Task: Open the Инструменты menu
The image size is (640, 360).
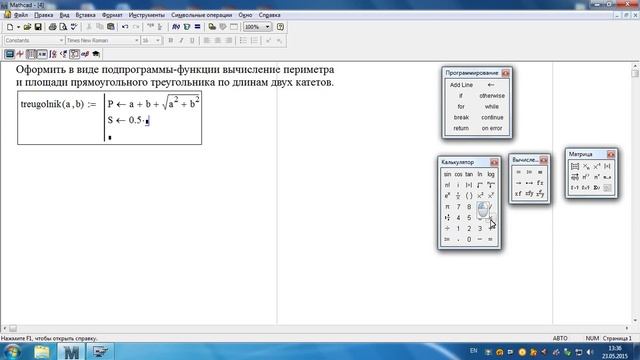Action: (147, 15)
